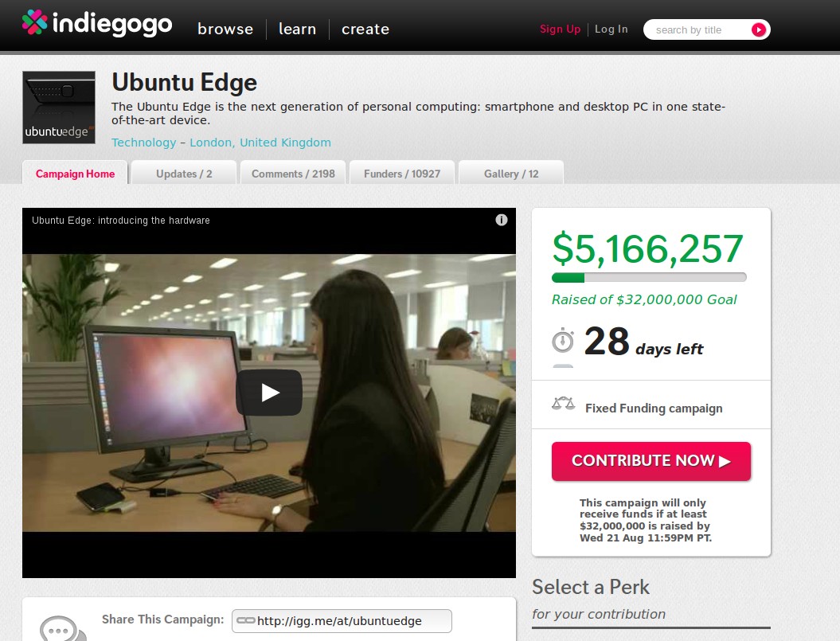840x641 pixels.
Task: Click the stopwatch icon beside days left
Action: click(x=562, y=340)
